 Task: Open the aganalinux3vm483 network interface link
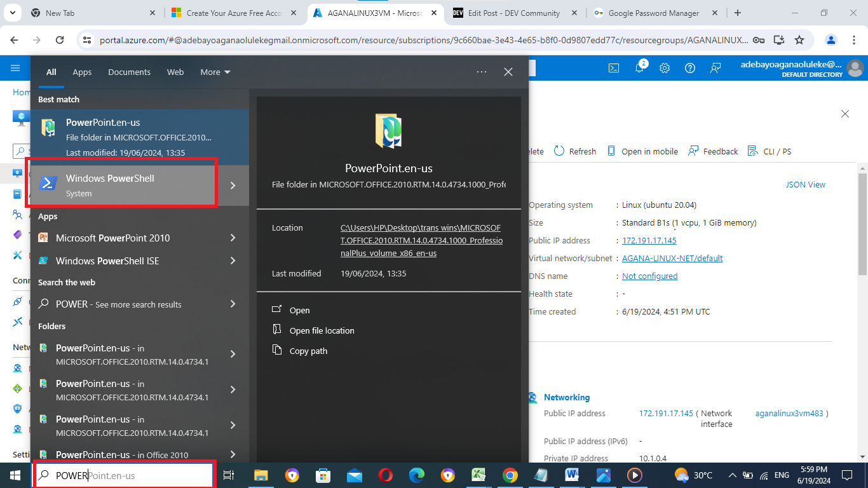(x=789, y=413)
